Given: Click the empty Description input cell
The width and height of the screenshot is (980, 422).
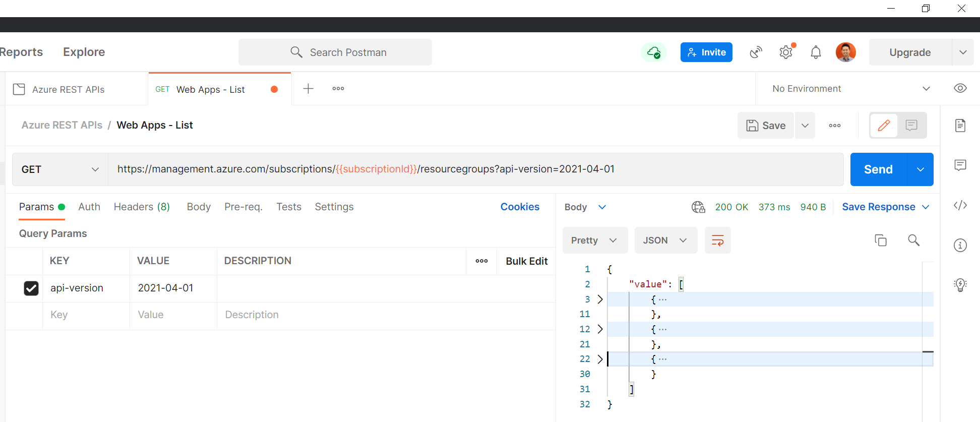Looking at the screenshot, I should 386,315.
